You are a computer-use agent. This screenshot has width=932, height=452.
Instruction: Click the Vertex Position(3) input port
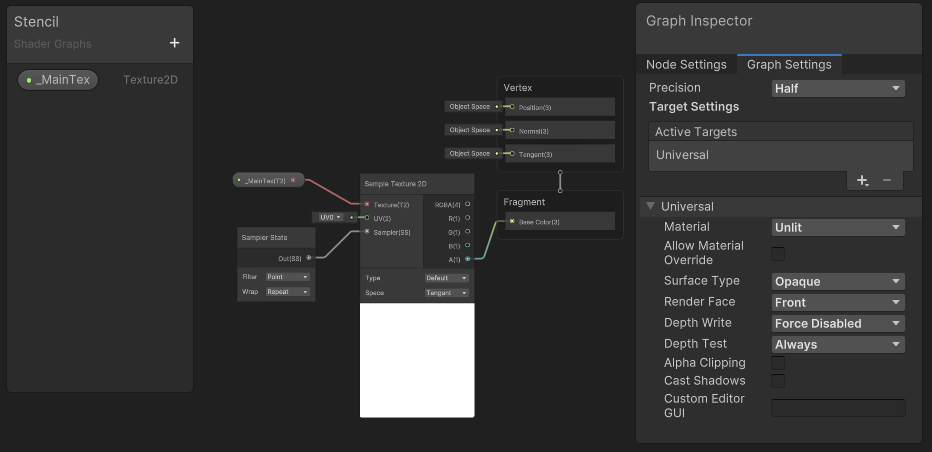tap(512, 107)
